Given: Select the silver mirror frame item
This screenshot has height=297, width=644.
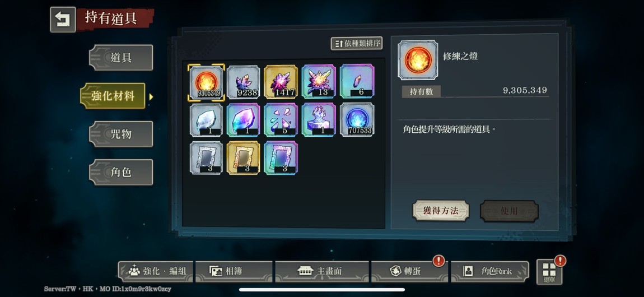Looking at the screenshot, I should 206,157.
